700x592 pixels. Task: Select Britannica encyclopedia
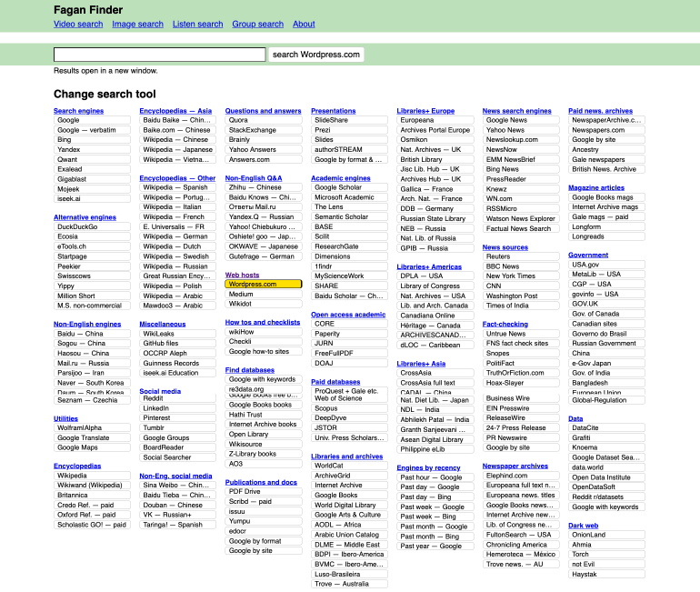(92, 495)
